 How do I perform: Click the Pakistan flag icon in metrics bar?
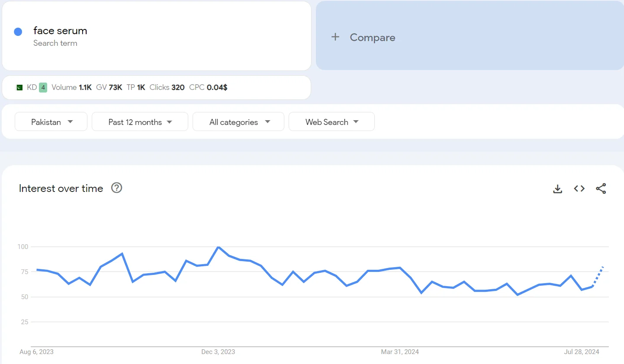point(20,87)
